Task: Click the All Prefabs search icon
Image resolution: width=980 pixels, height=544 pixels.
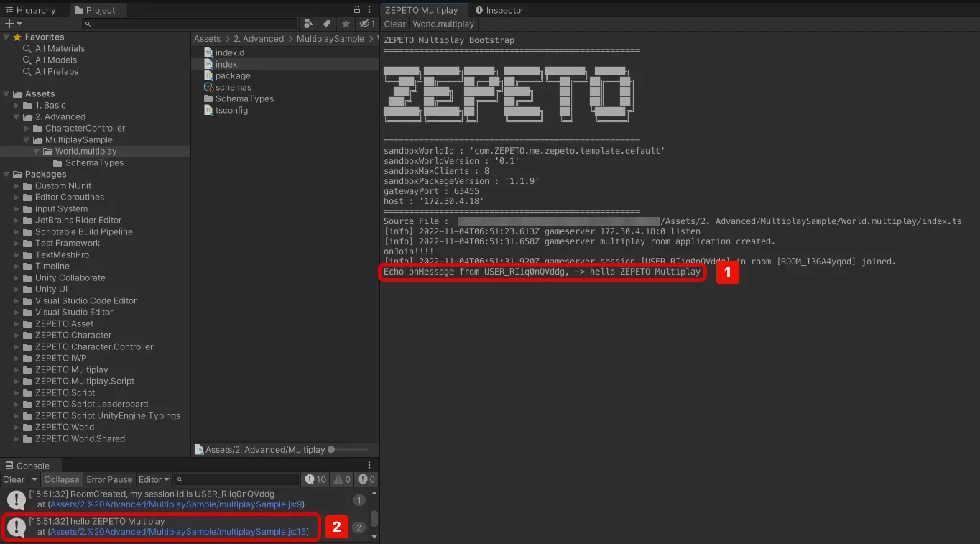Action: pyautogui.click(x=27, y=71)
